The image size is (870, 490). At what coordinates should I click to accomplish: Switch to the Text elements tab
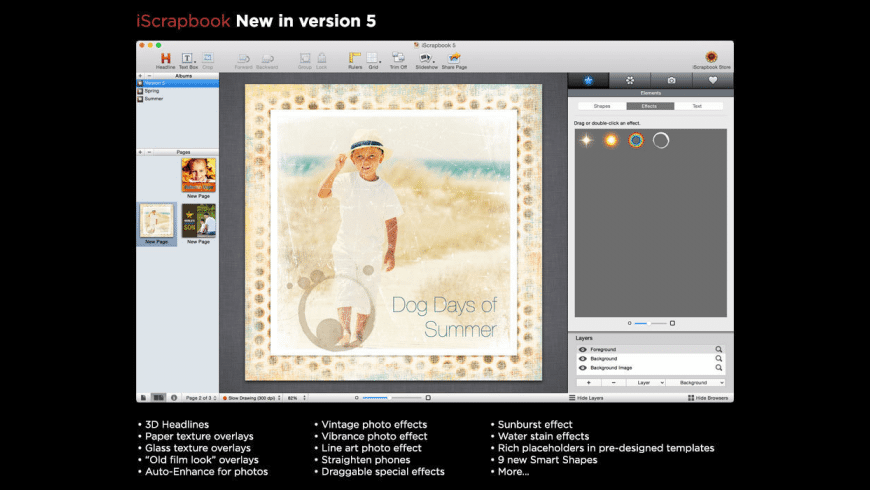coord(697,105)
